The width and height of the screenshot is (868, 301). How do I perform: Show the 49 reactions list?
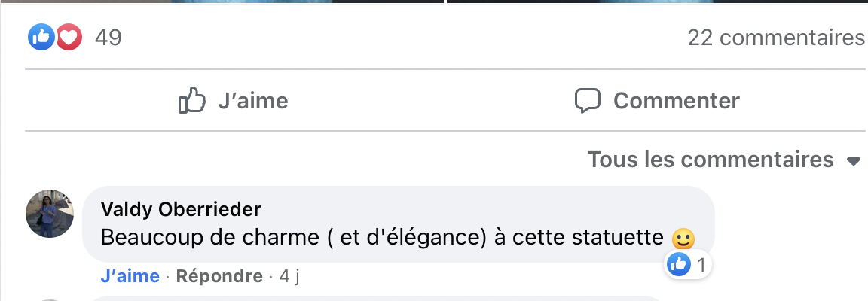point(108,38)
